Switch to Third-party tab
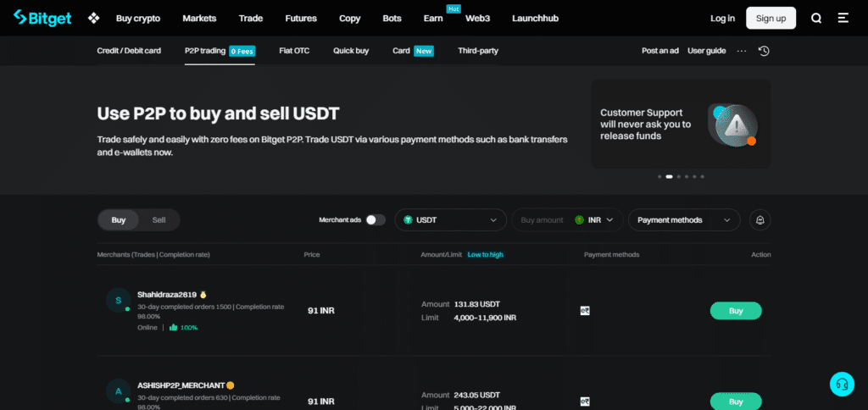 pos(478,51)
